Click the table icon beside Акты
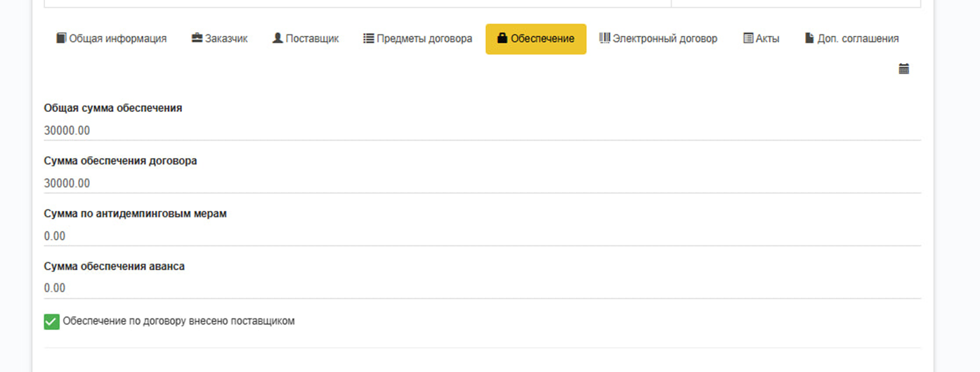Image resolution: width=980 pixels, height=372 pixels. click(x=748, y=39)
